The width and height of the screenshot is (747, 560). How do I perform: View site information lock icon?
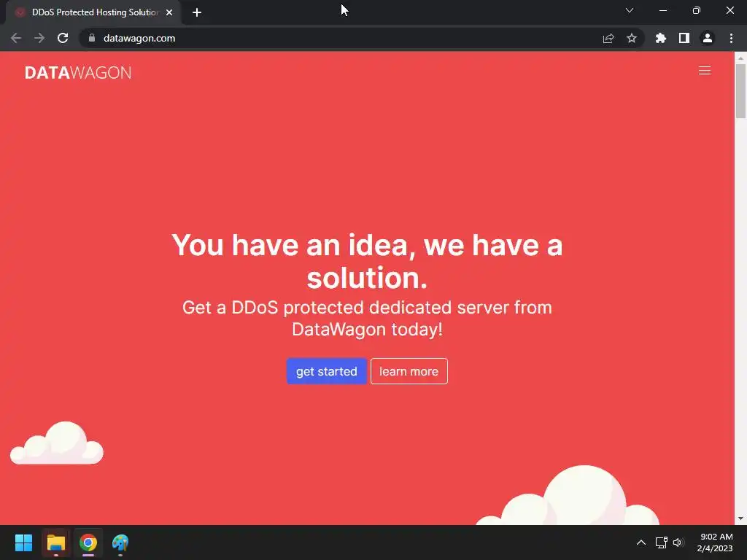[92, 38]
